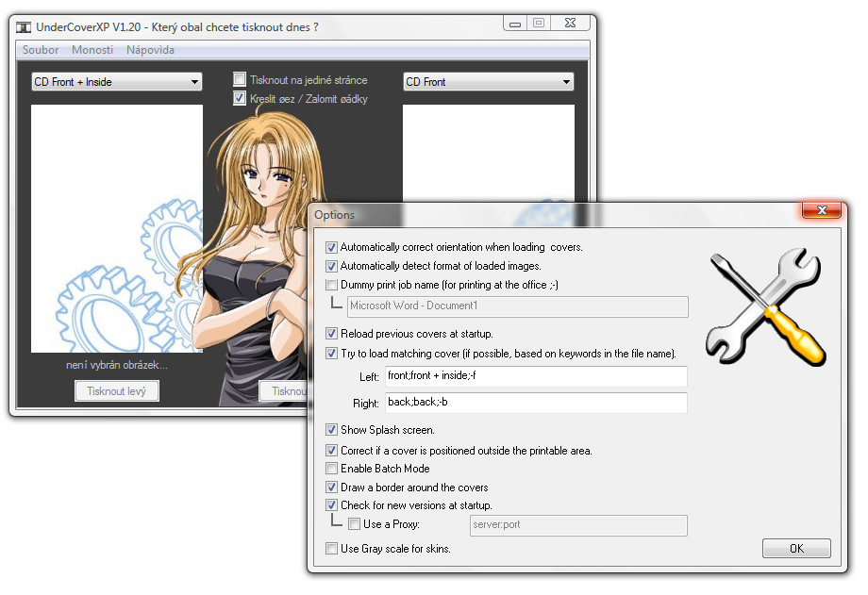Click the crossed tools icon in Options
Viewport: 868px width, 595px height.
[x=765, y=306]
